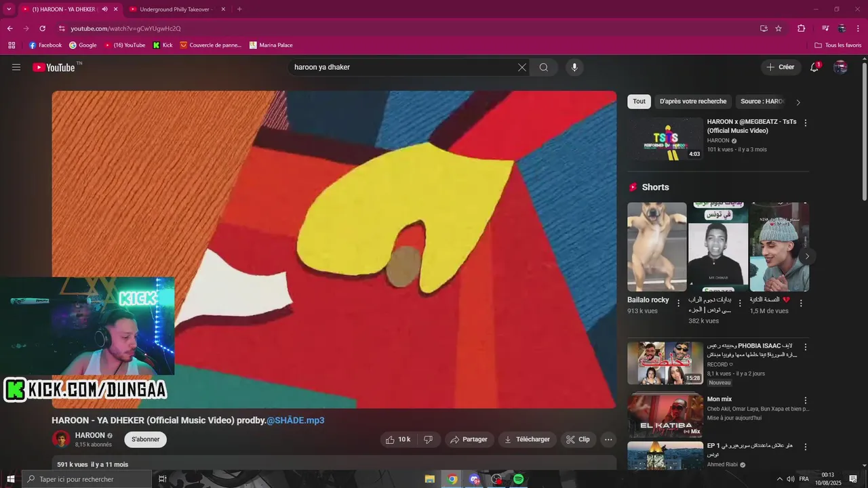
Task: Open the YouTube notifications bell
Action: coord(815,67)
